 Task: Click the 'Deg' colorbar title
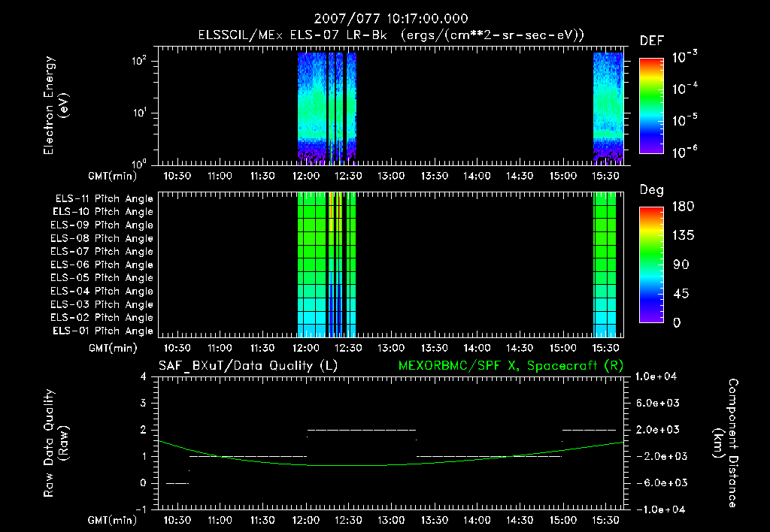651,190
